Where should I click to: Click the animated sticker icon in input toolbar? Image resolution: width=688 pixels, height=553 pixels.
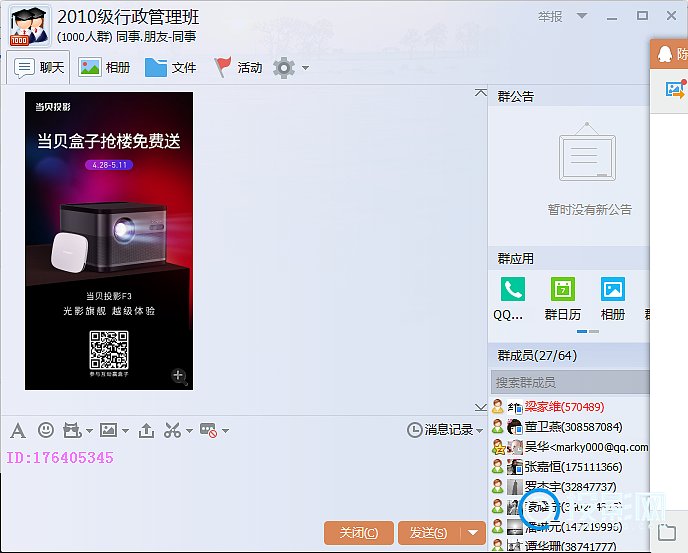72,431
